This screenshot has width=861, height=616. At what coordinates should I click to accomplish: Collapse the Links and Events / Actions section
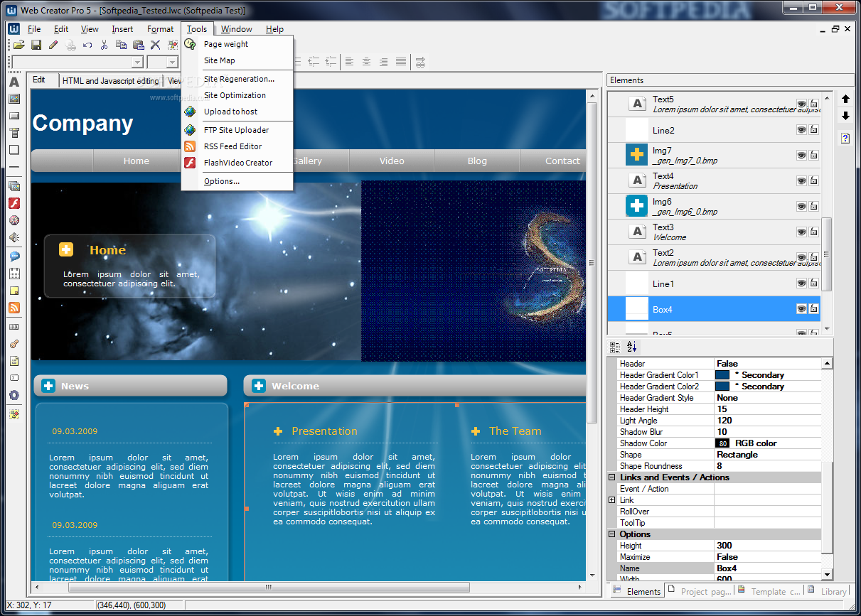point(612,477)
